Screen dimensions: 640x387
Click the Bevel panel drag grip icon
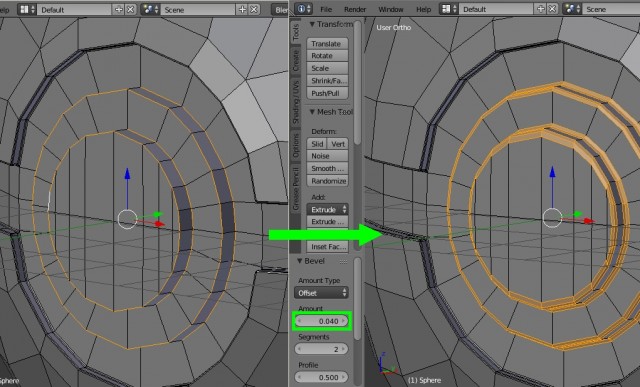[x=343, y=261]
